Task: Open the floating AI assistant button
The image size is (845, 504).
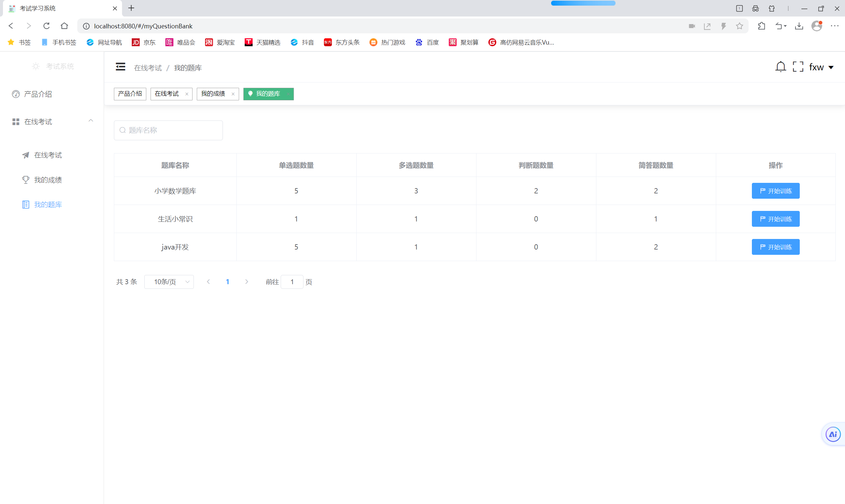Action: click(833, 434)
